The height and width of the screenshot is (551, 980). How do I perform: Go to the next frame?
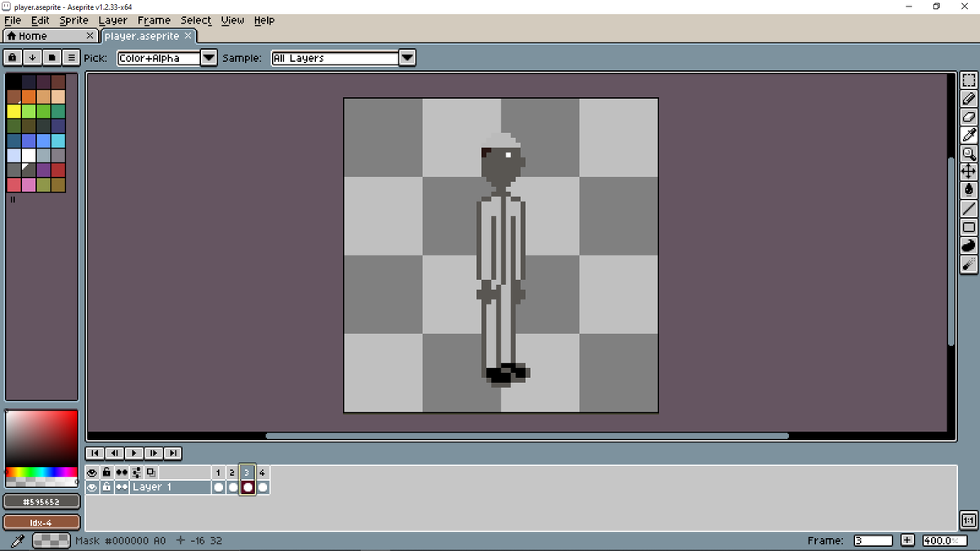[153, 453]
